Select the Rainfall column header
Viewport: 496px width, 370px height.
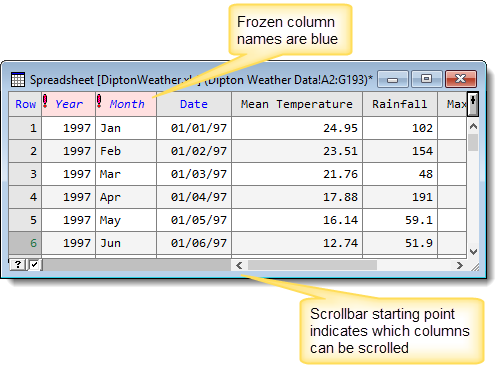point(400,104)
